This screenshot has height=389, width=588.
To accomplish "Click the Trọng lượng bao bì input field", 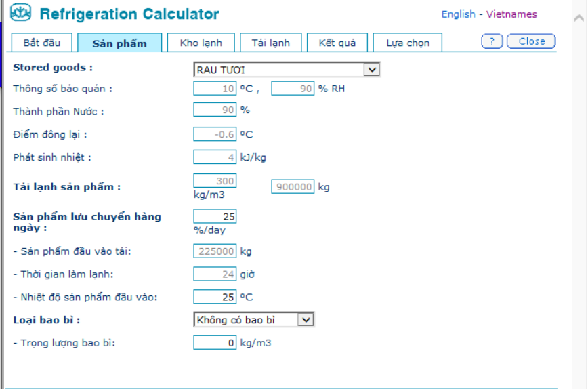I will point(215,343).
